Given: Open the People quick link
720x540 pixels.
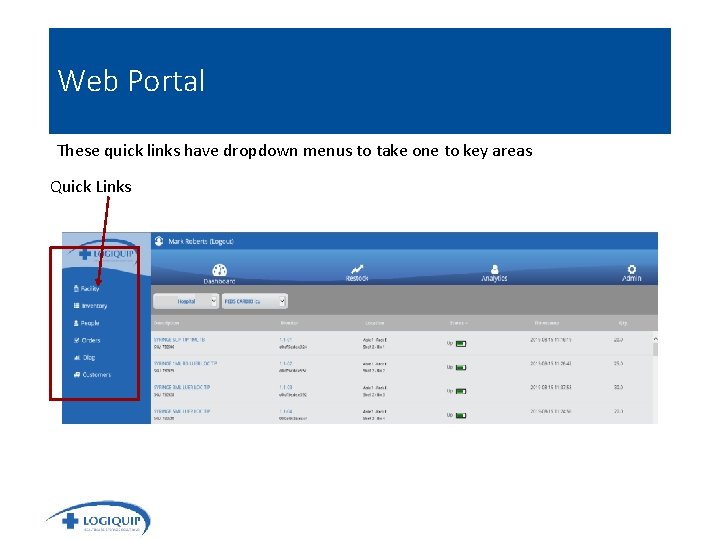Looking at the screenshot, I should 87,323.
